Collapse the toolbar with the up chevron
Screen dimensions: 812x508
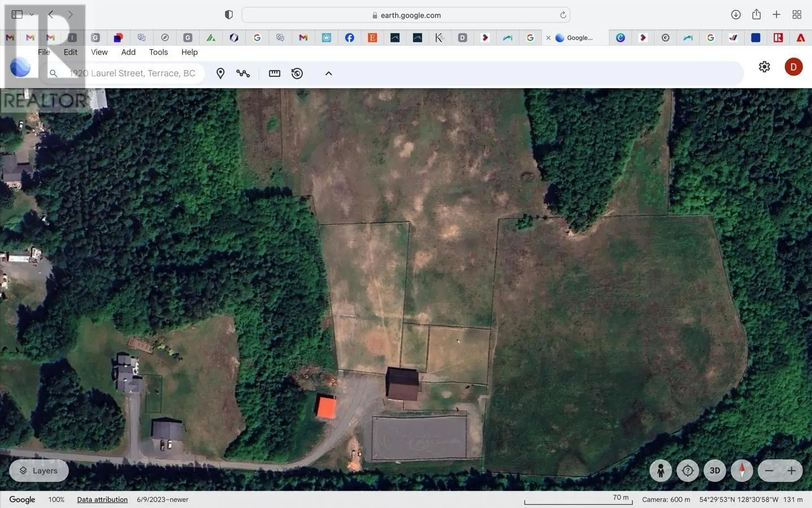pyautogui.click(x=329, y=73)
